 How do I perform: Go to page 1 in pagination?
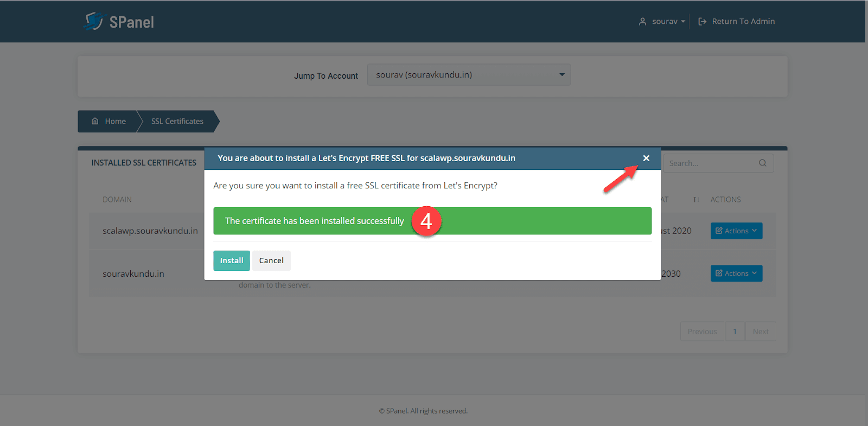[735, 332]
